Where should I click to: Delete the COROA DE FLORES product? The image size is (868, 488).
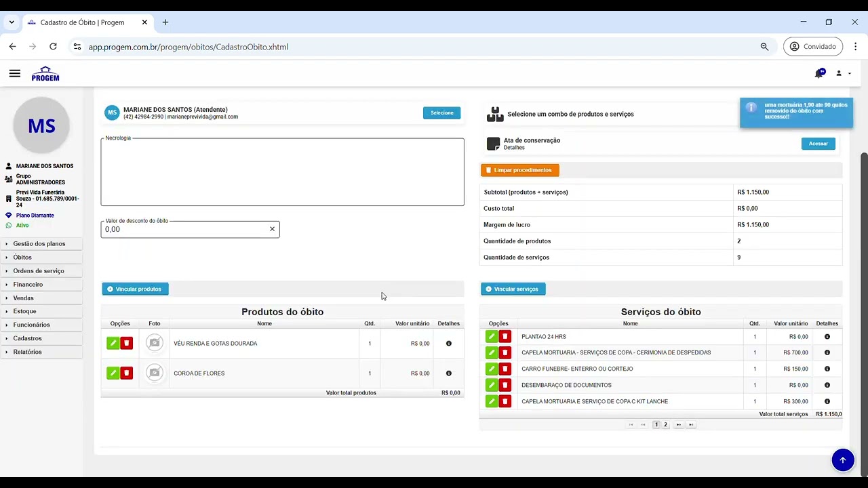pos(126,373)
